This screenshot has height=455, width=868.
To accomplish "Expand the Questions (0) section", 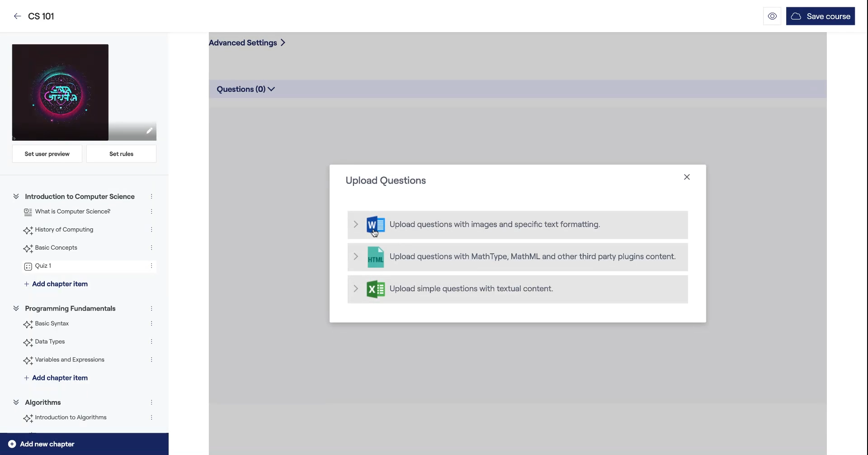I will point(246,89).
